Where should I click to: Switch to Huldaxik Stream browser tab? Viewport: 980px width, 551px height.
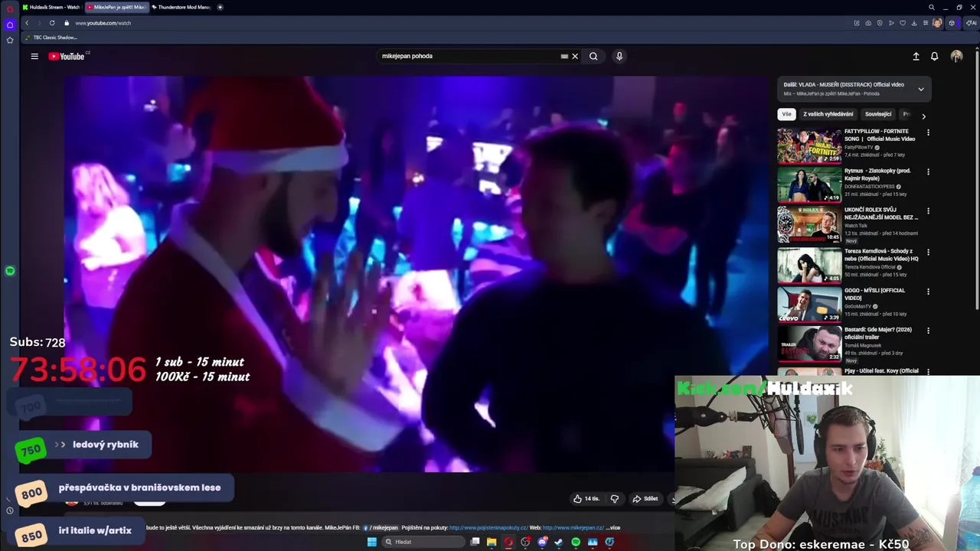tap(51, 7)
